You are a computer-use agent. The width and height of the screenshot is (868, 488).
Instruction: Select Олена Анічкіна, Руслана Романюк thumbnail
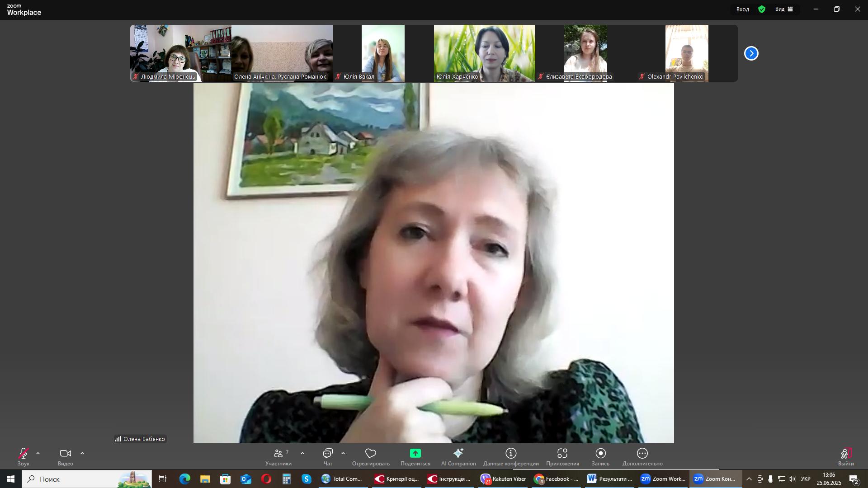click(x=282, y=53)
